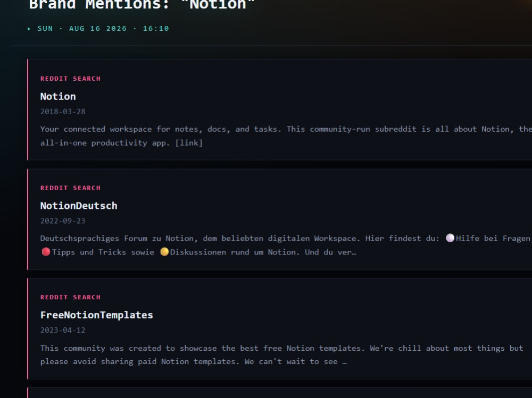Image resolution: width=532 pixels, height=398 pixels.
Task: Click REDDIT SEARCH label above FreeNotionTemplates
Action: tap(71, 298)
